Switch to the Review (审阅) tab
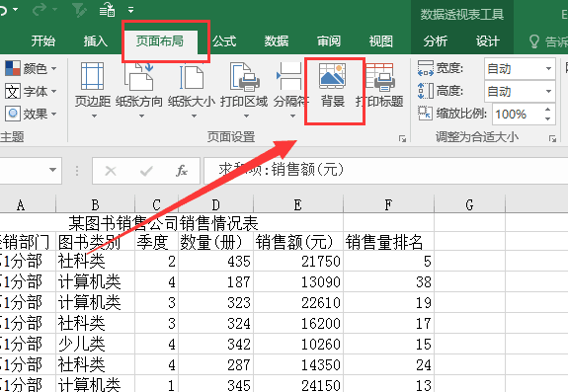 [329, 41]
